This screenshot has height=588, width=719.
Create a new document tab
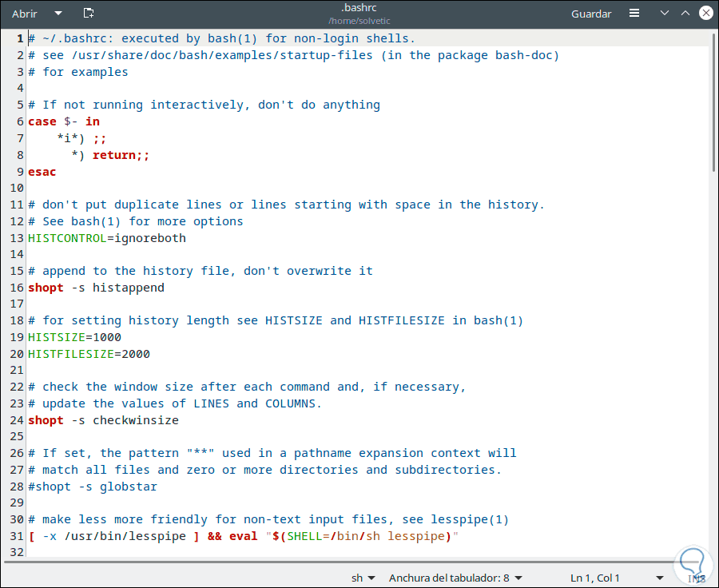[x=89, y=14]
